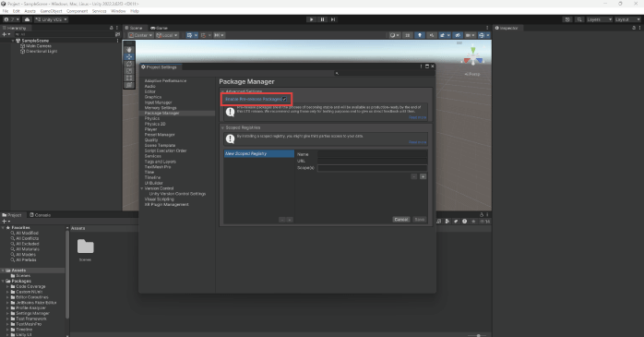644x337 pixels.
Task: Open the account dropdown in top toolbar
Action: tap(11, 19)
